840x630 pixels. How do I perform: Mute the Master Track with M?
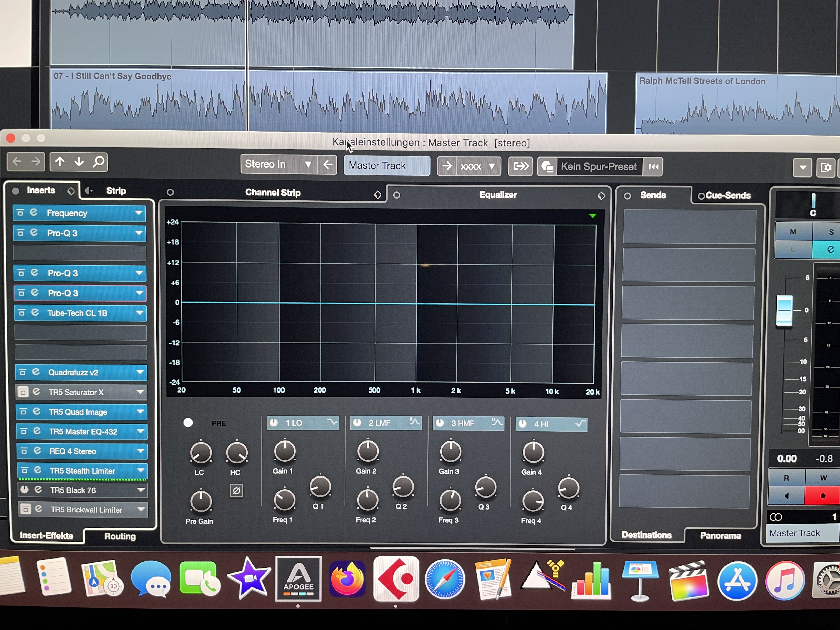793,232
